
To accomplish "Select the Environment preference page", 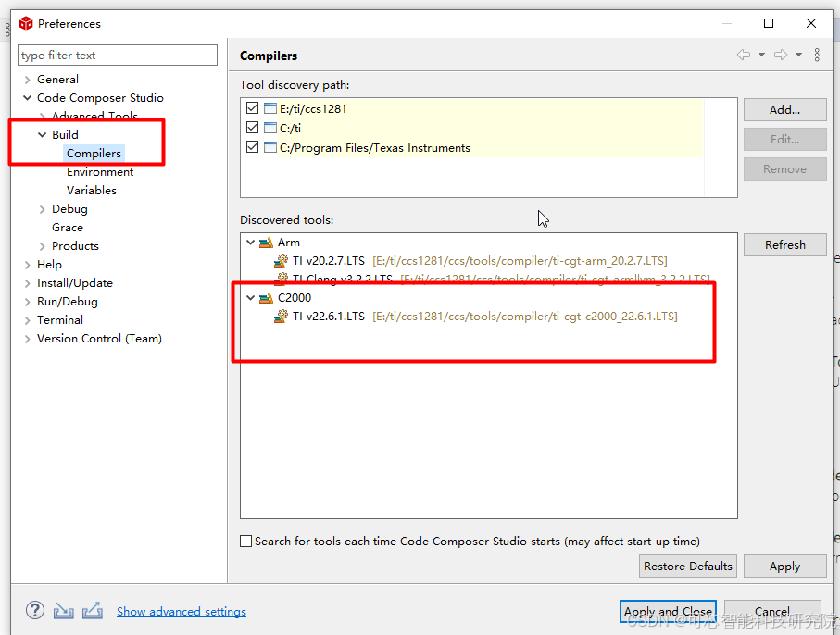I will 100,172.
